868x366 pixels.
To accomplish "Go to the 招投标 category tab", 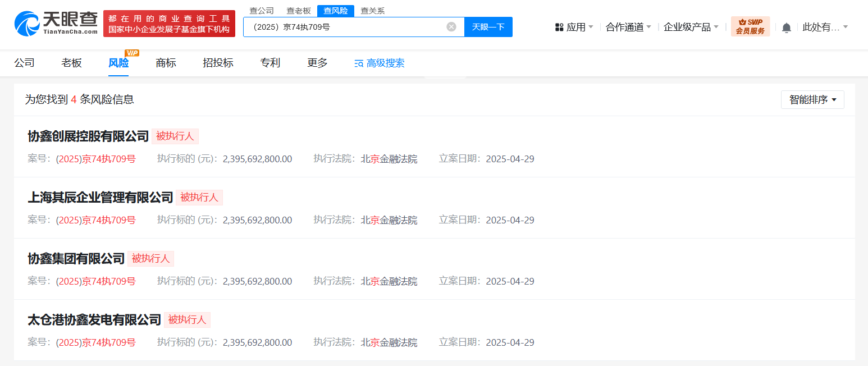I will point(218,63).
